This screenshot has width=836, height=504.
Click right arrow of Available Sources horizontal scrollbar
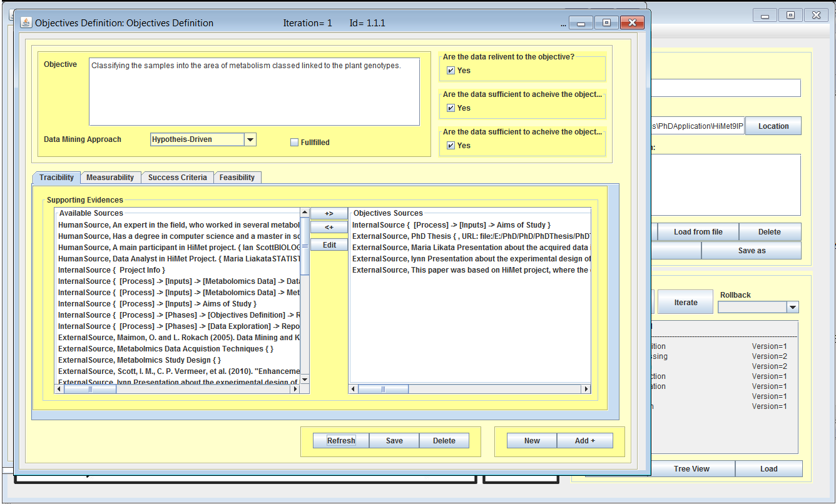point(295,389)
